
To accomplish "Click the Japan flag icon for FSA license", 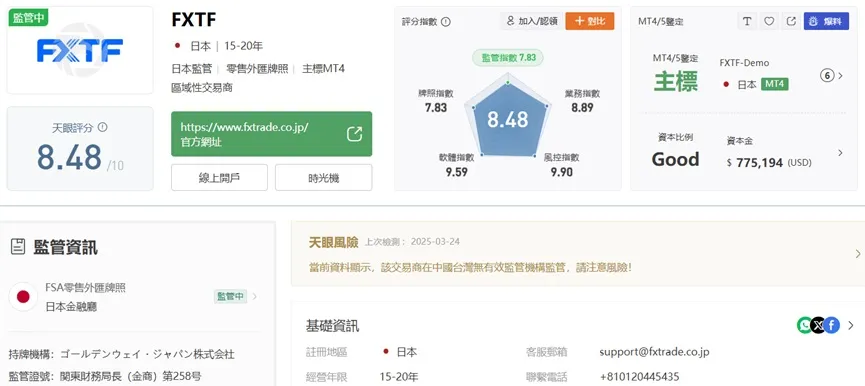I will [x=23, y=297].
